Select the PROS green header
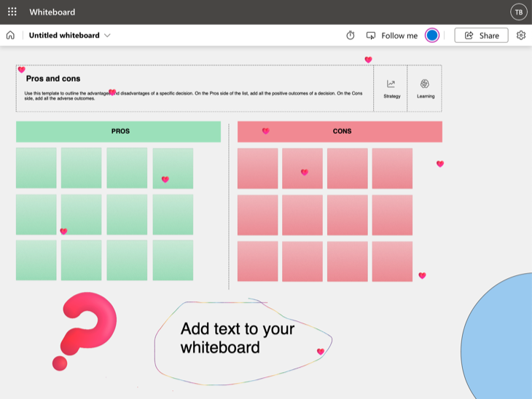 pyautogui.click(x=119, y=132)
